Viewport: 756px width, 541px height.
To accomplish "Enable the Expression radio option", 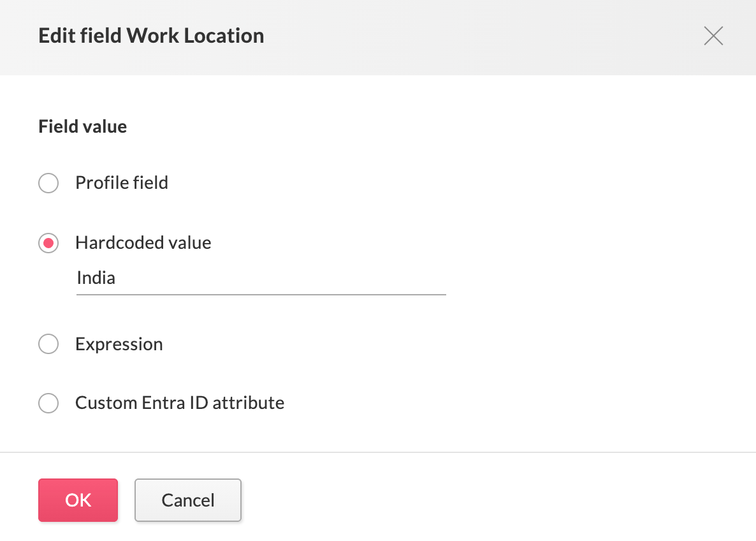I will [x=48, y=345].
